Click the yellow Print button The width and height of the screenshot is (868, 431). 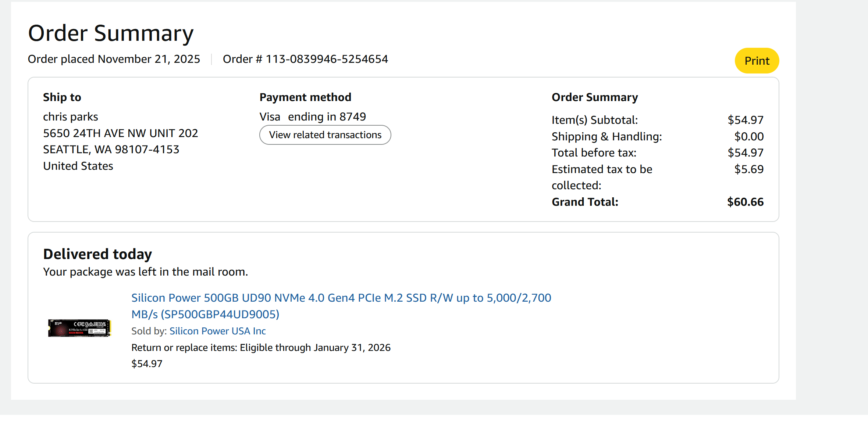(757, 61)
